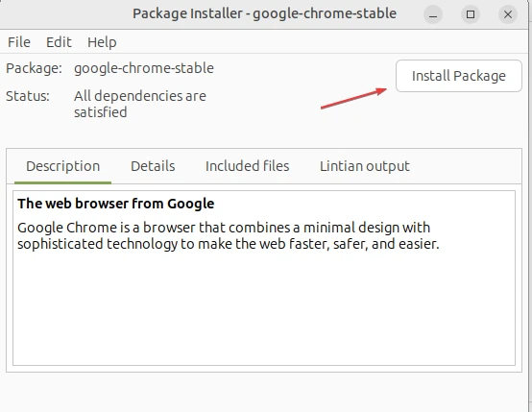View the Lintian output tab

(x=365, y=166)
